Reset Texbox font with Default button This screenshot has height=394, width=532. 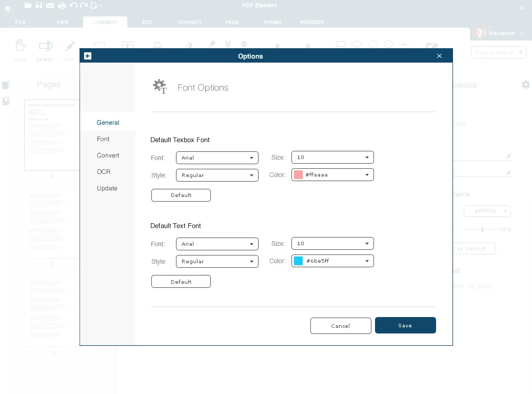pyautogui.click(x=181, y=195)
